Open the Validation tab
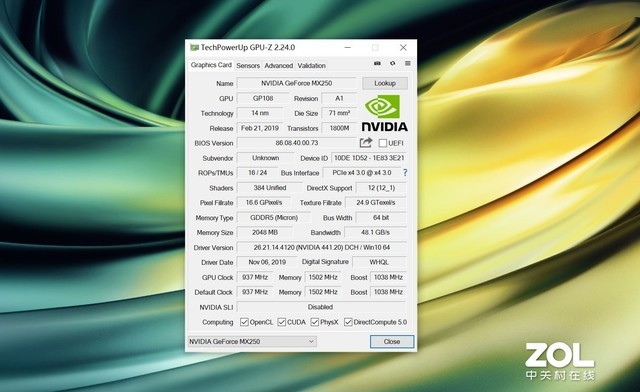Screen dimensions: 640x392 311,65
